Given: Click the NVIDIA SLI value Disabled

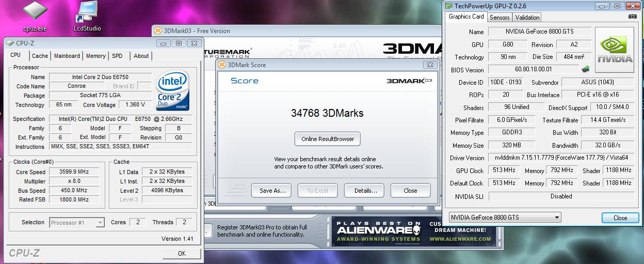Looking at the screenshot, I should (561, 196).
